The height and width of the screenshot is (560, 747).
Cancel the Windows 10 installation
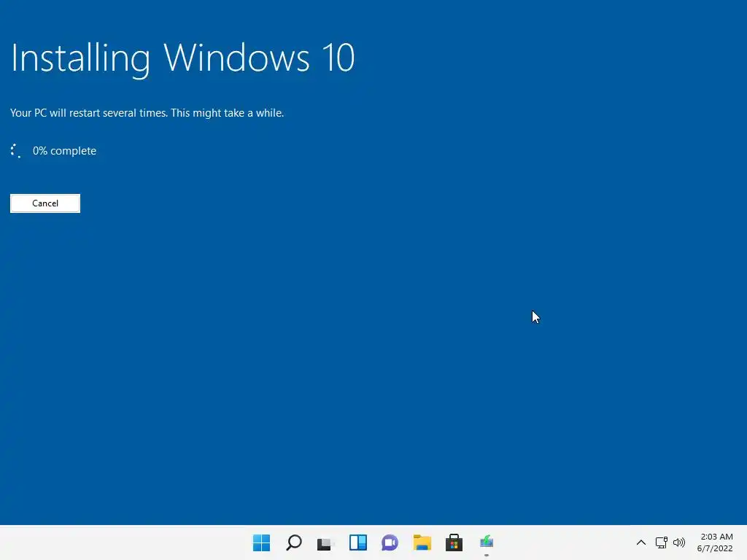tap(45, 203)
